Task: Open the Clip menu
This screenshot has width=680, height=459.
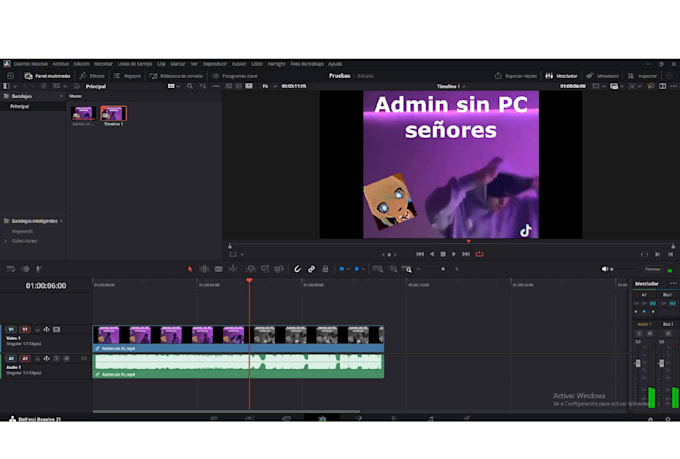Action: point(161,64)
